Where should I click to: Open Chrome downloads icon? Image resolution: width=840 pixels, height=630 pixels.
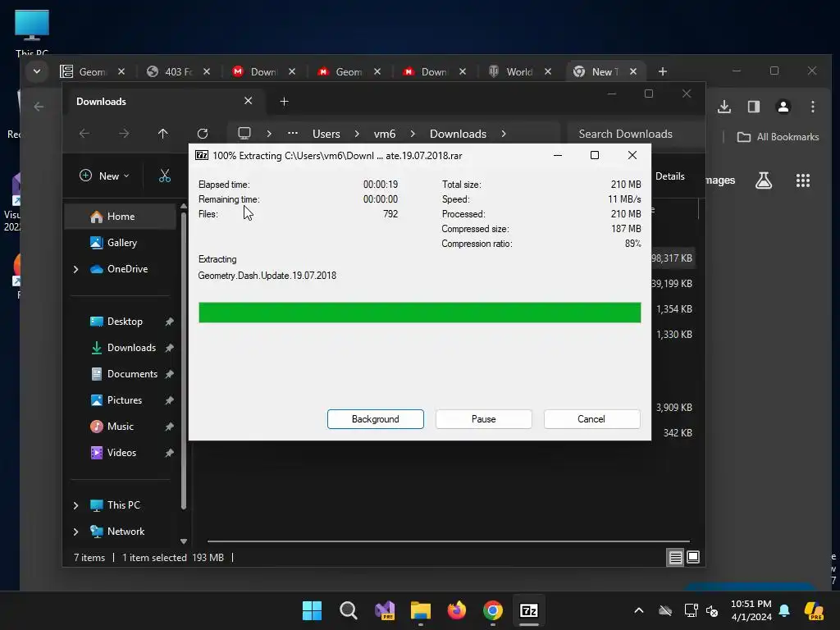(724, 107)
